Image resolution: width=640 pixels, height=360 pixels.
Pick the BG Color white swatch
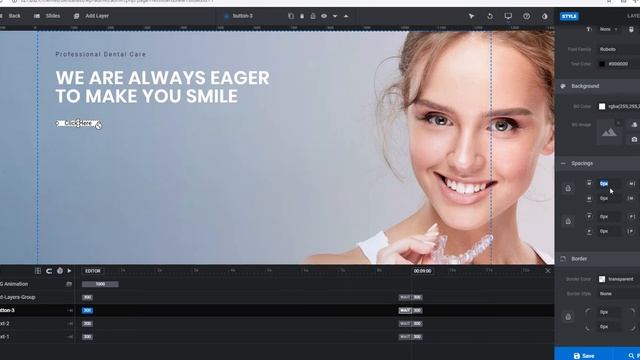pos(602,107)
